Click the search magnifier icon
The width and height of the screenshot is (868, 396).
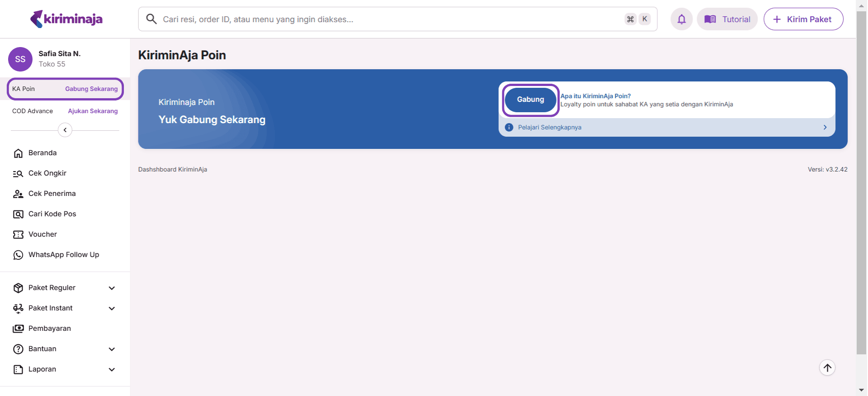(151, 19)
